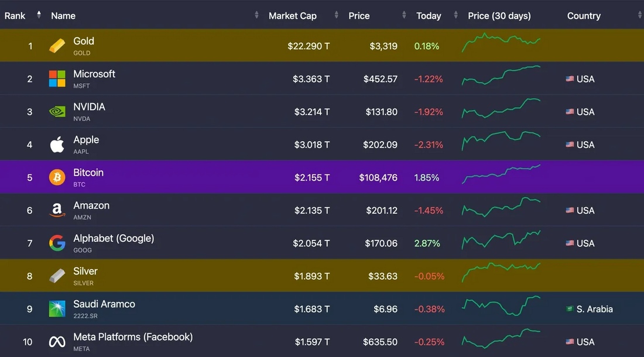Open the Alphabet (Google) link

(x=114, y=238)
